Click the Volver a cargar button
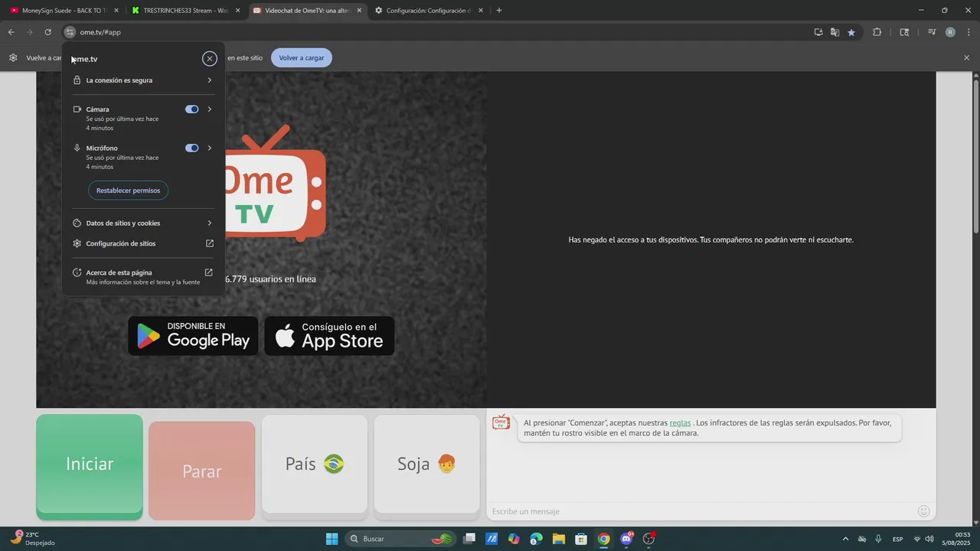The height and width of the screenshot is (551, 980). click(302, 57)
